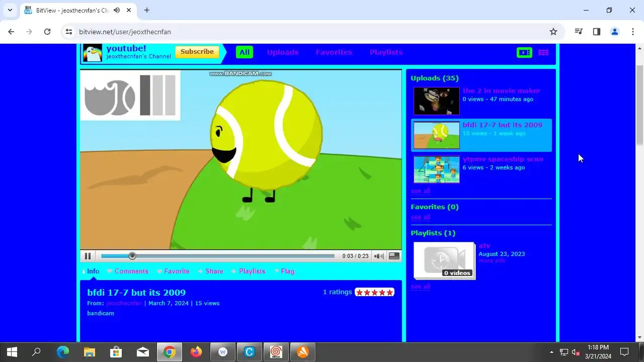Open jeoxthecnfan uploader link in info
The height and width of the screenshot is (362, 644).
pyautogui.click(x=124, y=303)
